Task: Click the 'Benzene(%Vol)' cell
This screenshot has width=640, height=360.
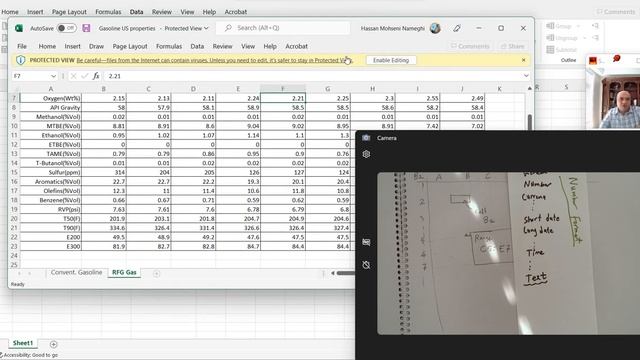Action: [x=51, y=200]
